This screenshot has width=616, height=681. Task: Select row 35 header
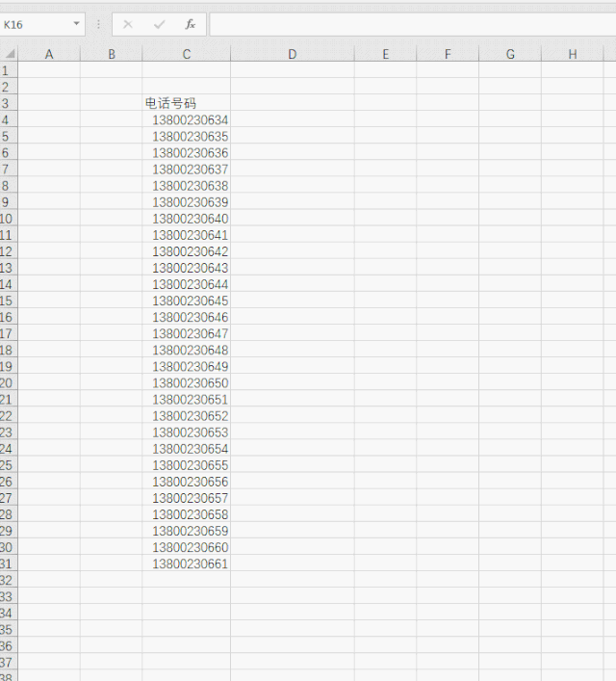pos(9,629)
